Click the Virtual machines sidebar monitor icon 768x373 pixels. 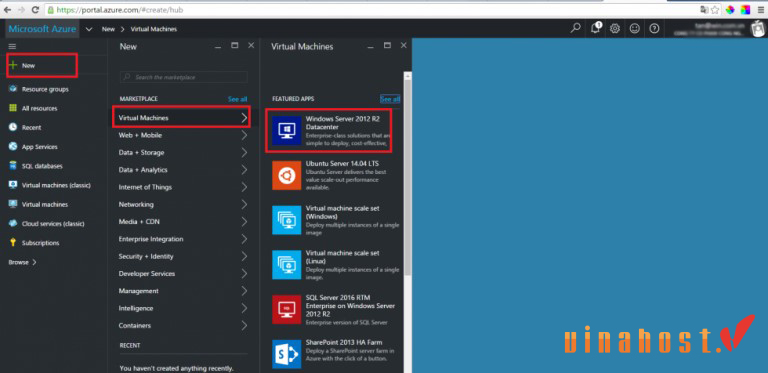[13, 205]
